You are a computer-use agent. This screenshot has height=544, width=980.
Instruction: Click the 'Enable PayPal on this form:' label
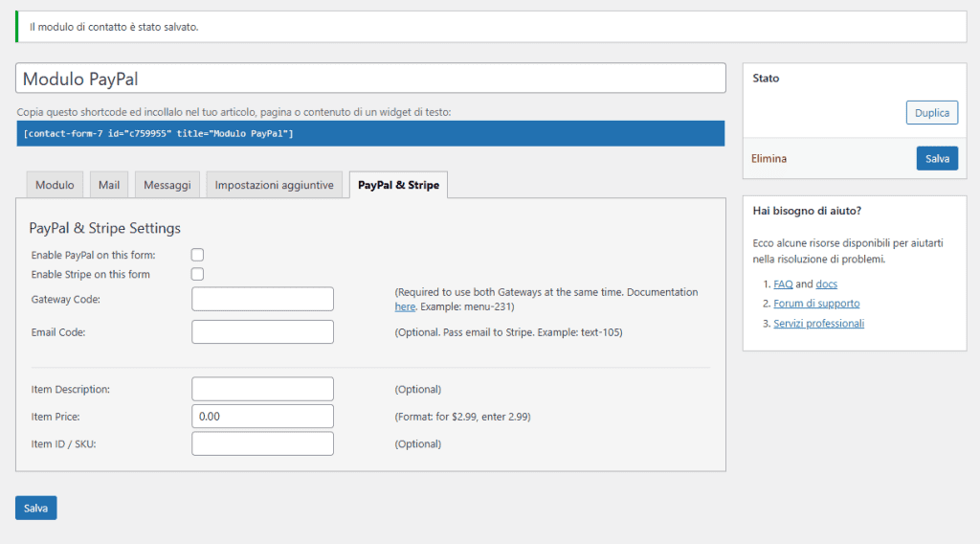tap(93, 255)
